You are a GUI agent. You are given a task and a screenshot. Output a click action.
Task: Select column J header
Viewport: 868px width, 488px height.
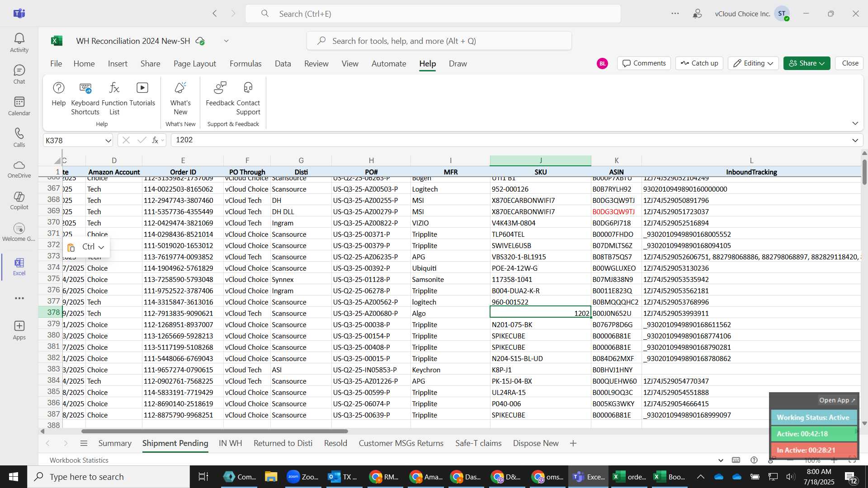click(x=540, y=160)
